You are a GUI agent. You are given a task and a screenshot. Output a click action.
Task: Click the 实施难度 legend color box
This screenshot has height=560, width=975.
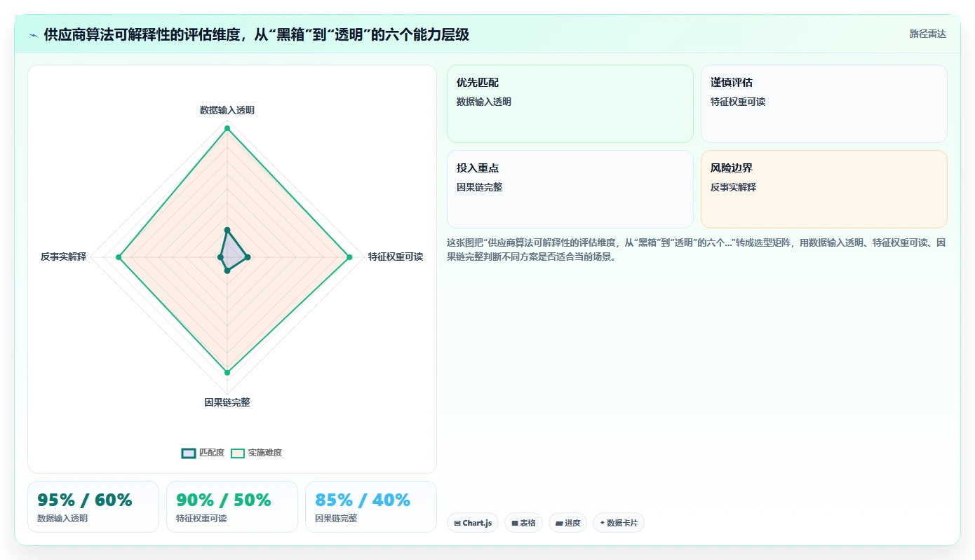click(x=238, y=453)
